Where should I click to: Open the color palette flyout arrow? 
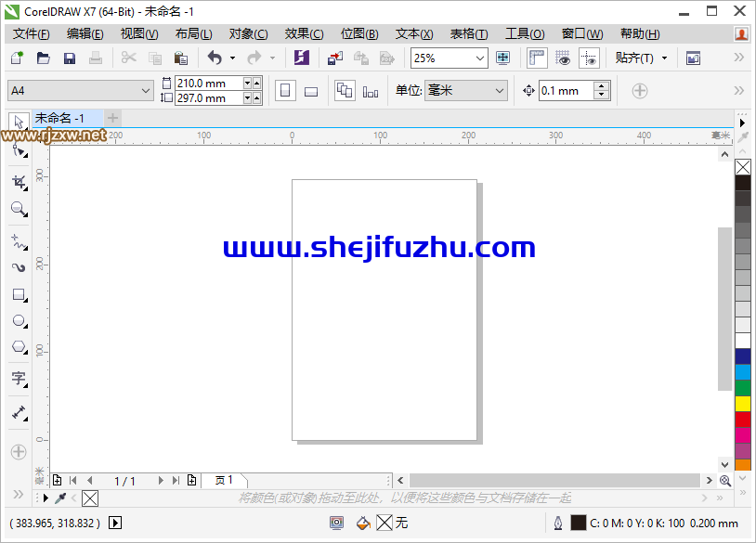click(x=742, y=123)
